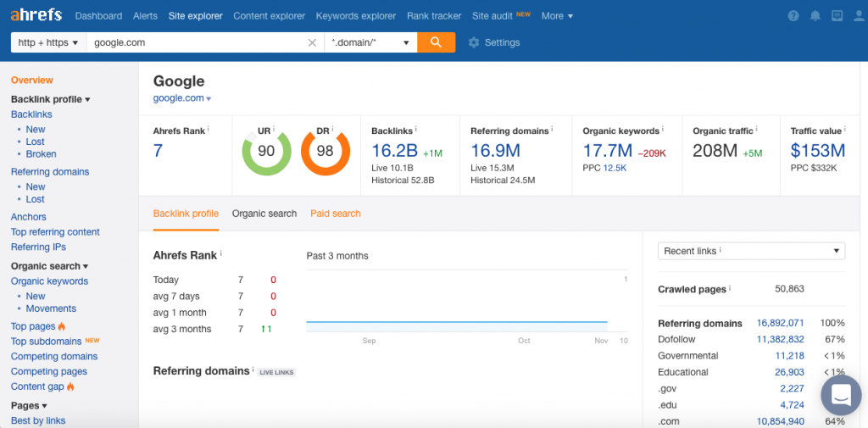This screenshot has height=428, width=868.
Task: Open Organic keywords in the sidebar
Action: (49, 281)
